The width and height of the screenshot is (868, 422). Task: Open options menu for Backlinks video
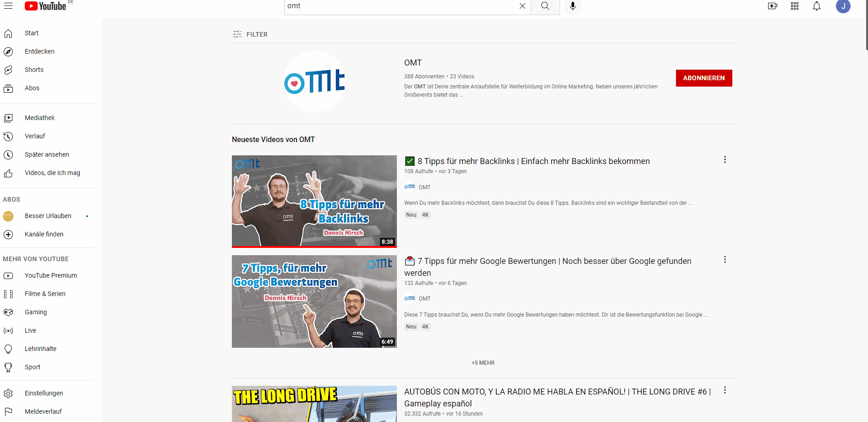pyautogui.click(x=725, y=159)
